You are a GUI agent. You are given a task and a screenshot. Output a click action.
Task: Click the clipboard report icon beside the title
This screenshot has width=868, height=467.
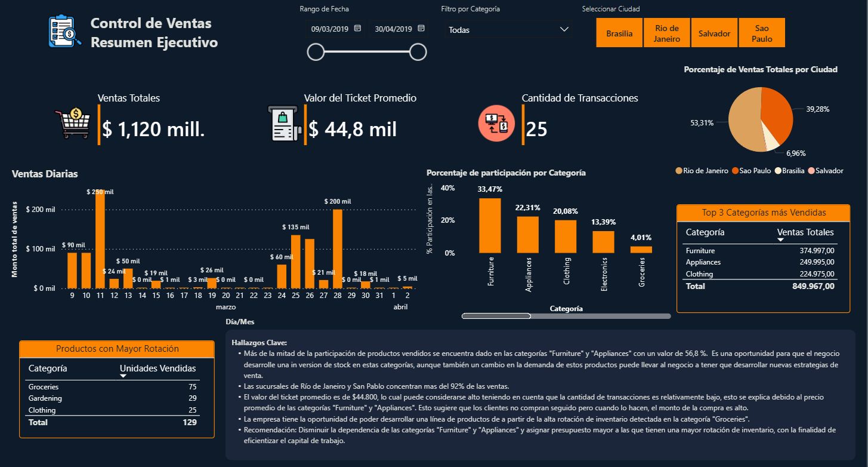pyautogui.click(x=64, y=32)
